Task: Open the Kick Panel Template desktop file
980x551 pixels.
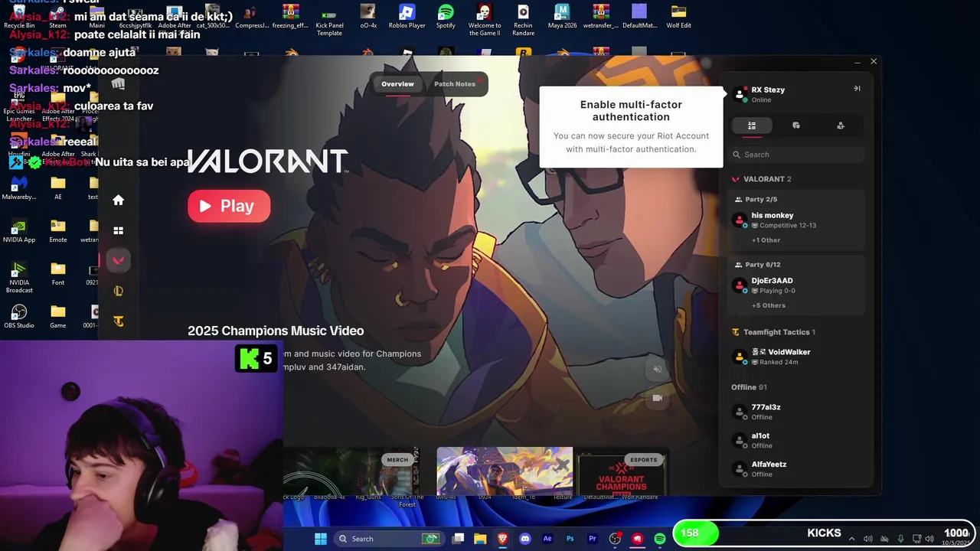Action: (x=329, y=20)
